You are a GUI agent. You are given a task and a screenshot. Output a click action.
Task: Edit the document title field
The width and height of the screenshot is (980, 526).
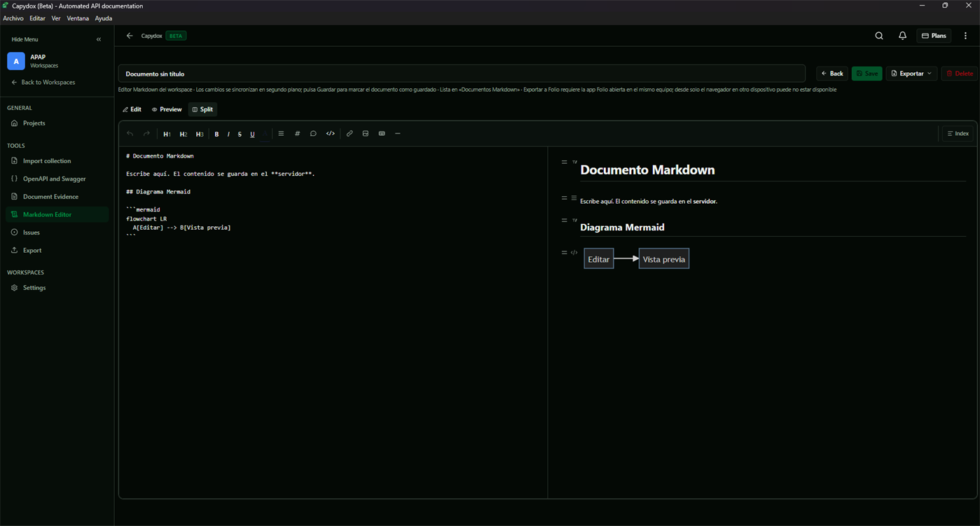462,74
